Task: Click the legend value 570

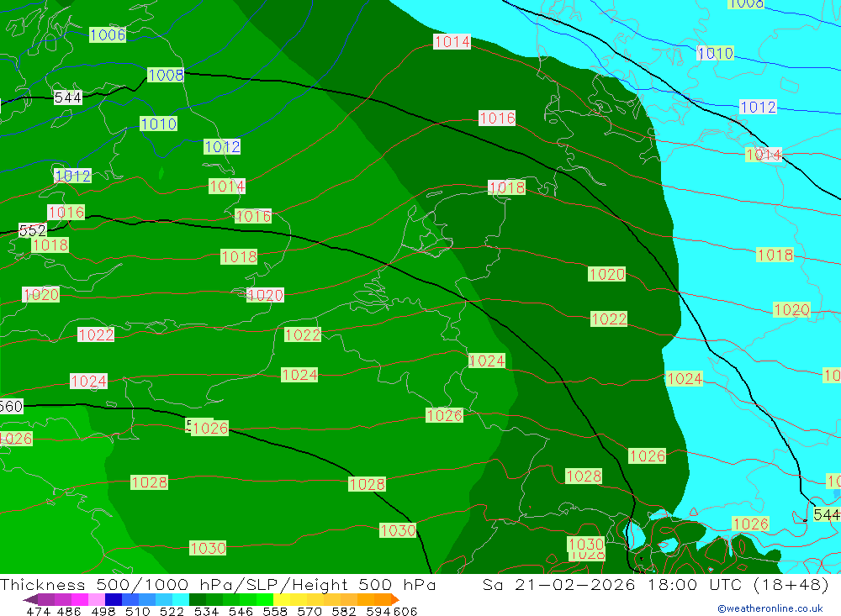Action: (309, 611)
